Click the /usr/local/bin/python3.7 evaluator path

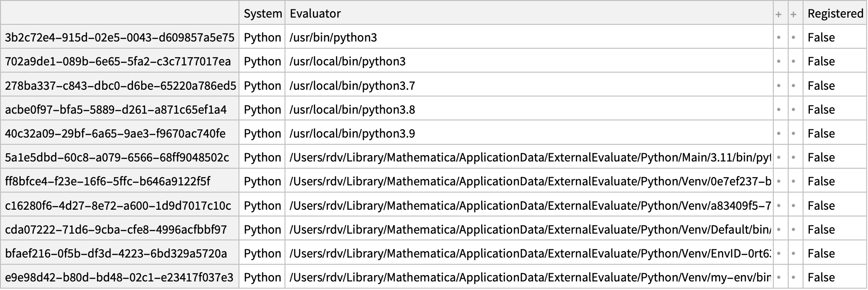point(352,86)
